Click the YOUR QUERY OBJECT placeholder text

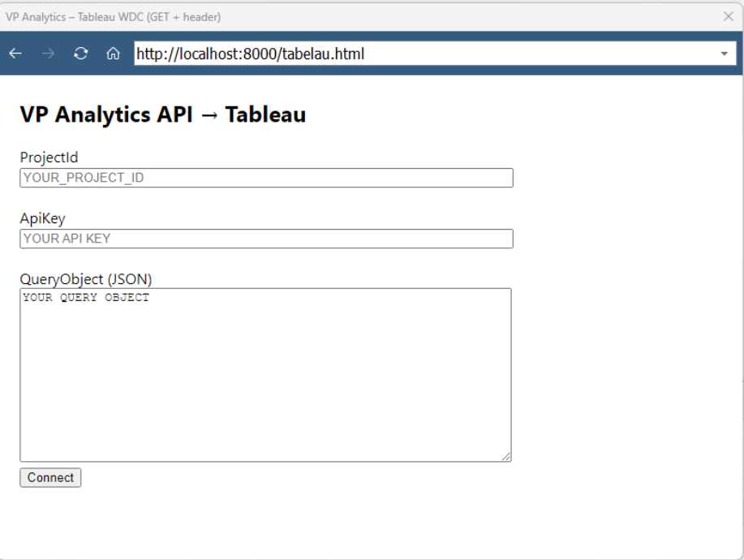click(x=85, y=297)
